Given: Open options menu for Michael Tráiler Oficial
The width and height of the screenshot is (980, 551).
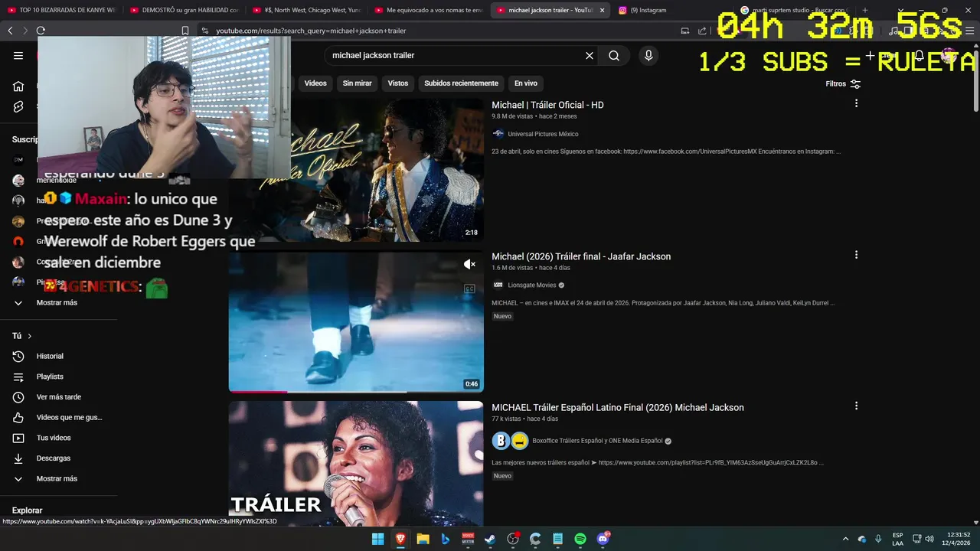Looking at the screenshot, I should (856, 103).
